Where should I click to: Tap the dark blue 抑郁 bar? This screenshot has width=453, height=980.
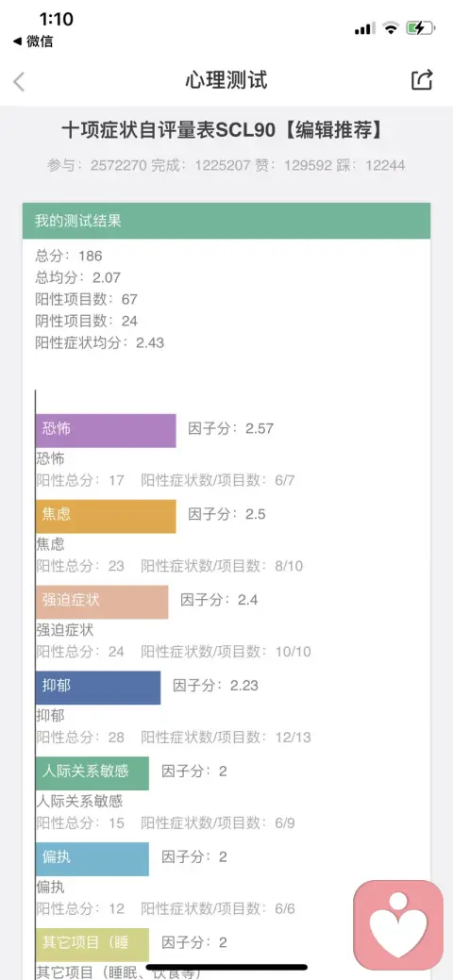(x=98, y=687)
